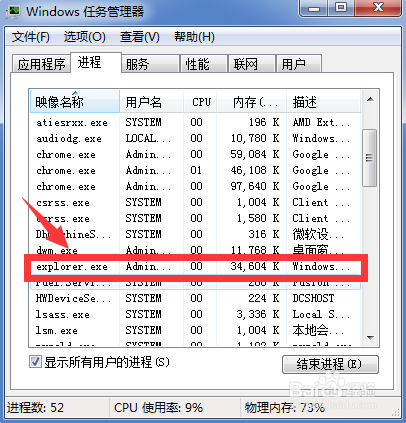Select the lsass.exe process
Screen dimensions: 406x423
(195, 314)
